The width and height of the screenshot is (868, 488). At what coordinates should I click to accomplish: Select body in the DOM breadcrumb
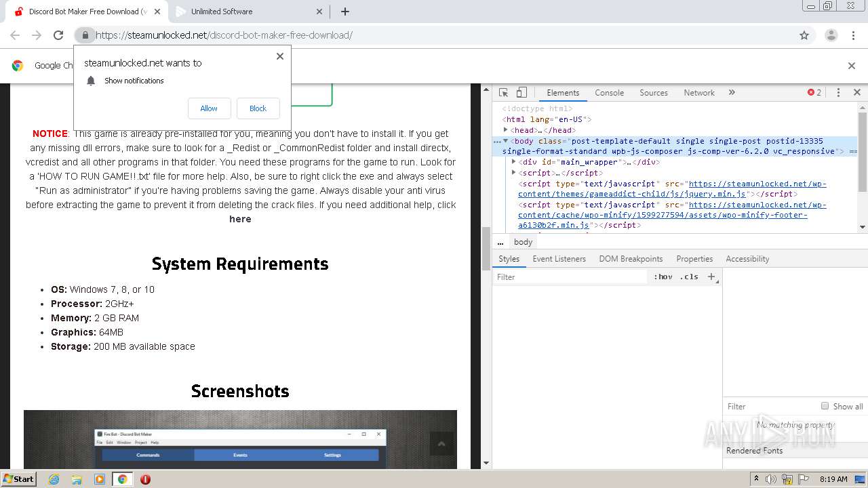[523, 242]
